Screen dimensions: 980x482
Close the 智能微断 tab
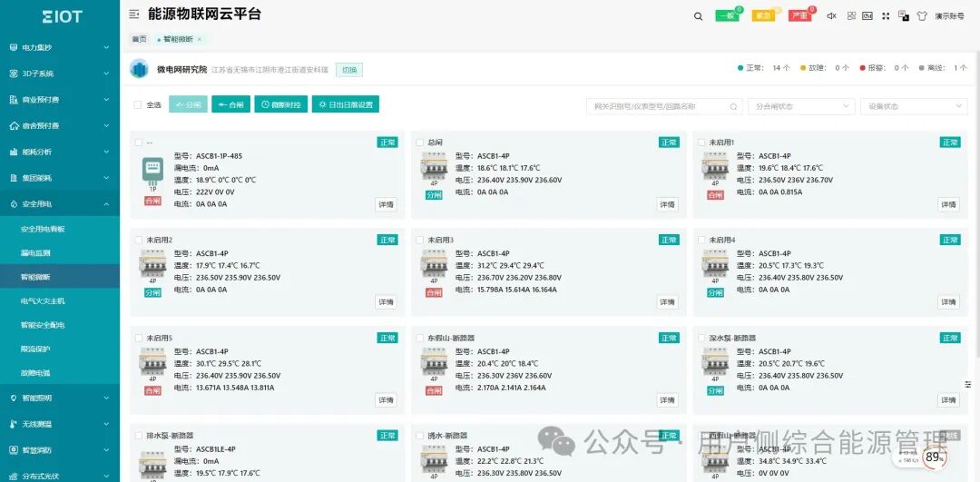(x=200, y=39)
